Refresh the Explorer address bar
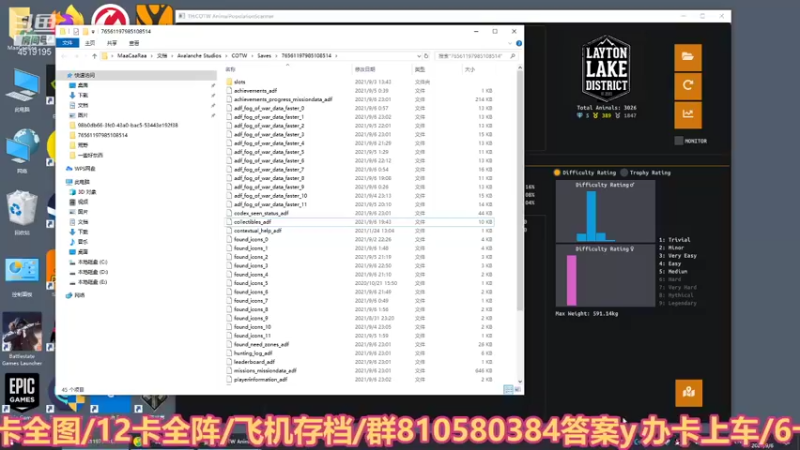Viewport: 800px width, 450px height. point(427,56)
